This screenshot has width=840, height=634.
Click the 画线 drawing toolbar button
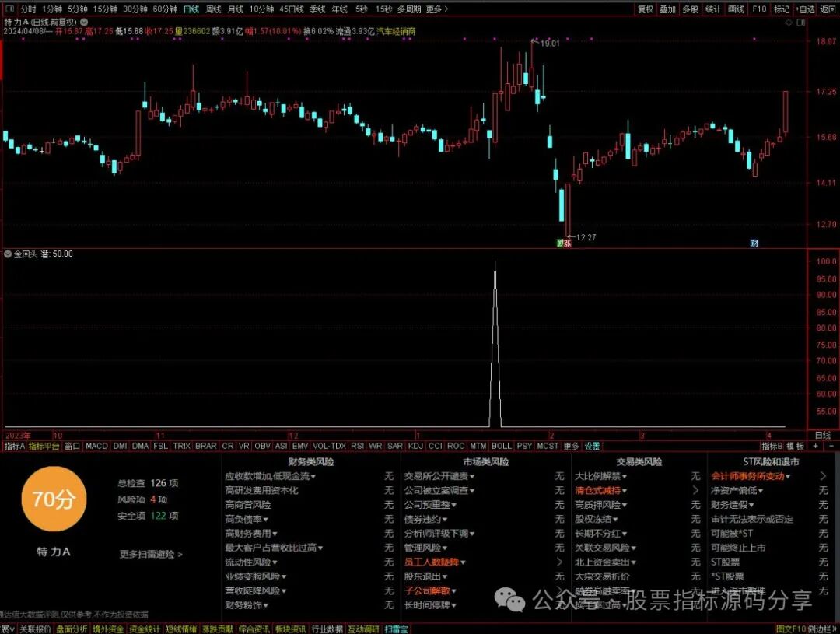click(x=736, y=9)
